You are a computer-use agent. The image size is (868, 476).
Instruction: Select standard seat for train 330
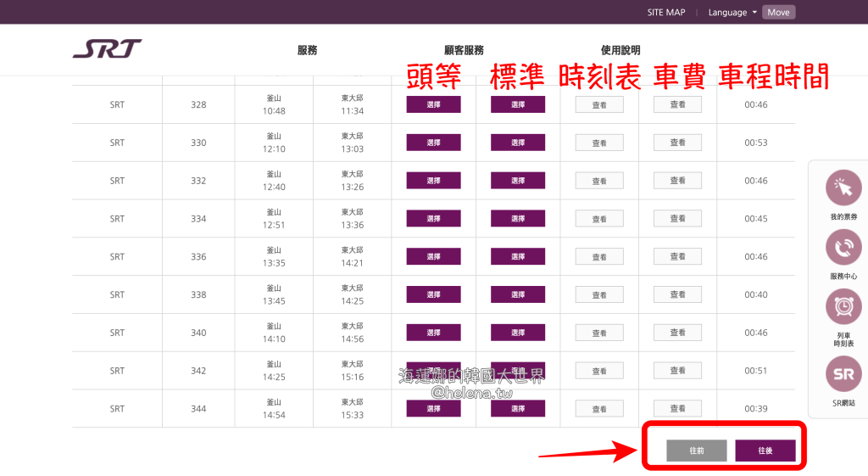pyautogui.click(x=517, y=143)
